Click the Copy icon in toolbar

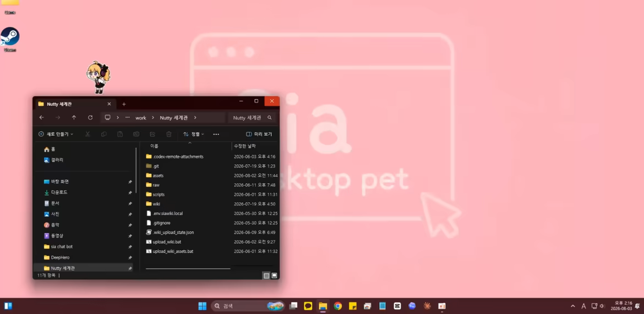(104, 134)
